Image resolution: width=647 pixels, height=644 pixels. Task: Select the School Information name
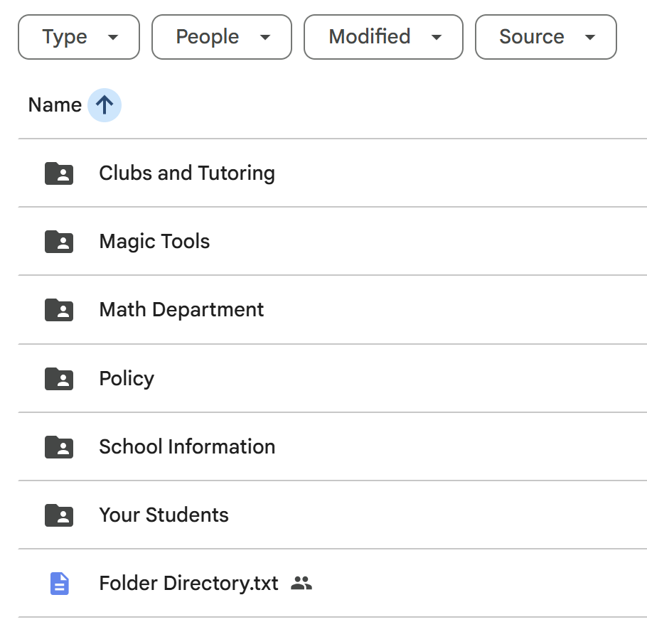(187, 447)
